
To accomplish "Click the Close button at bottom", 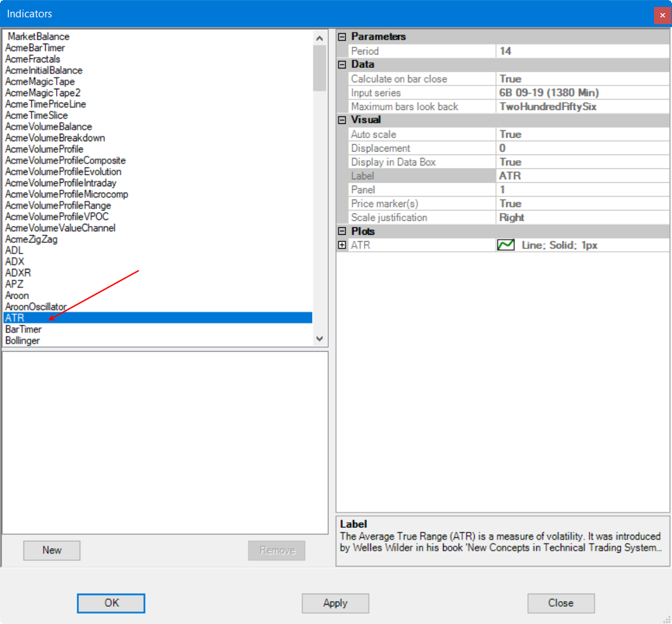I will (x=561, y=603).
